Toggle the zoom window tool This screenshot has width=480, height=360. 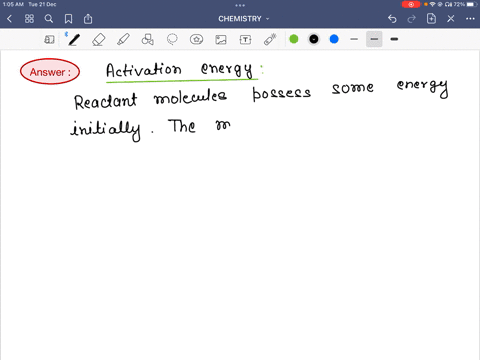[49, 40]
